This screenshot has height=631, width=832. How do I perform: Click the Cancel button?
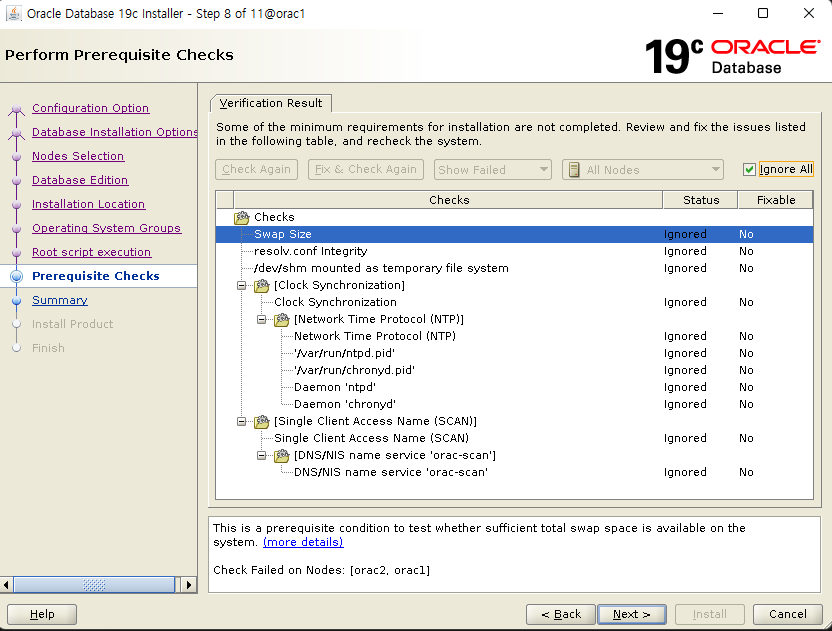[787, 614]
